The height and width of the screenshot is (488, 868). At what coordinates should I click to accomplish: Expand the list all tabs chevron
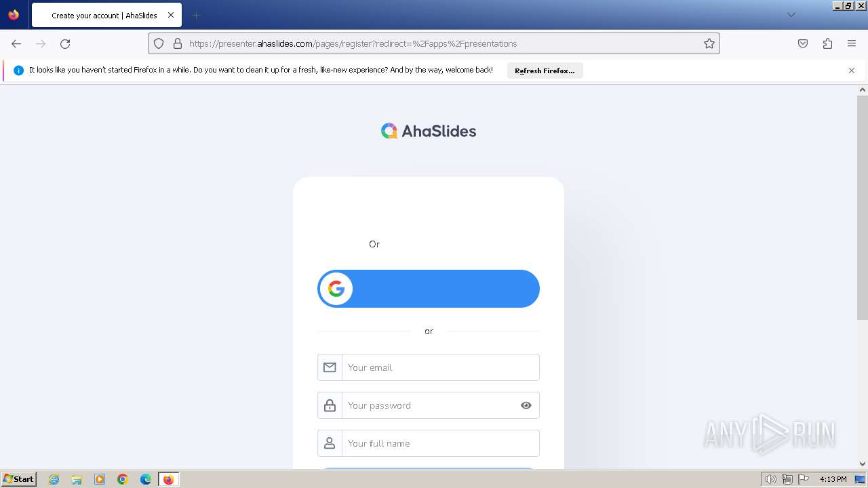[791, 15]
